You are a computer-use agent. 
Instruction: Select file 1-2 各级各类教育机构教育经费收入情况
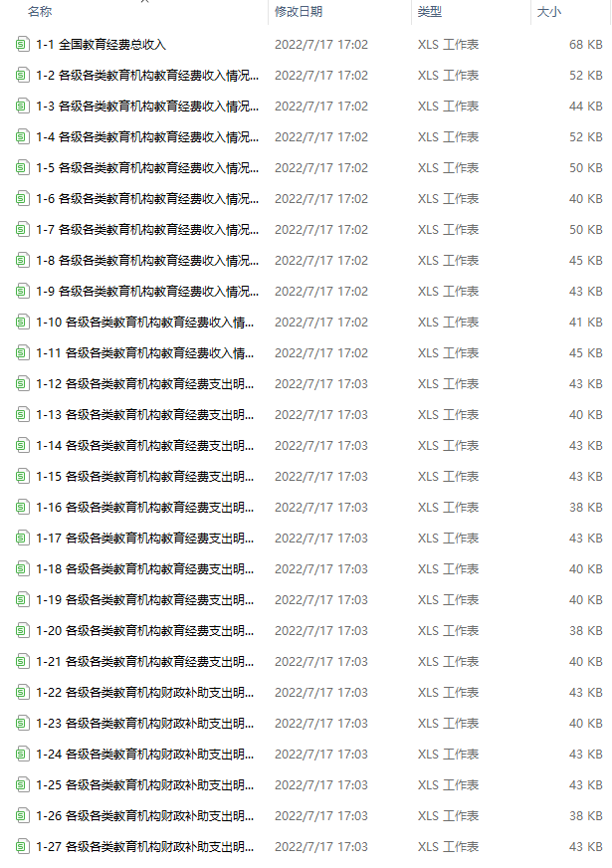click(147, 76)
